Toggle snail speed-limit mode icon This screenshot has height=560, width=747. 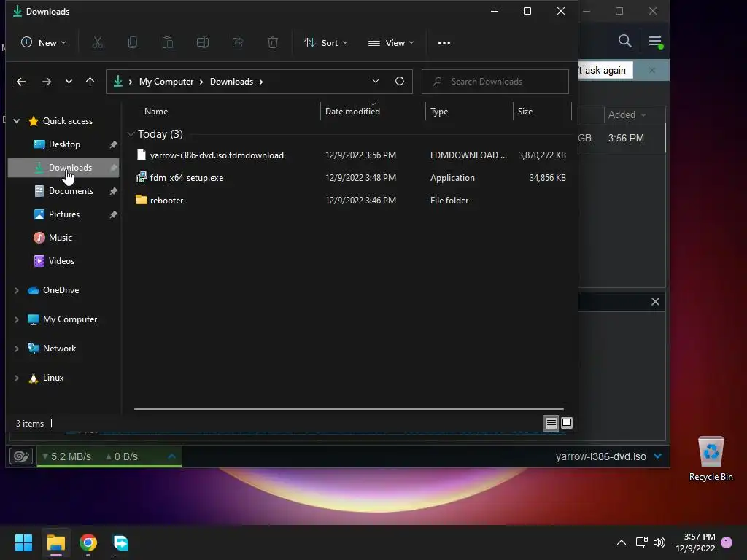tap(21, 456)
